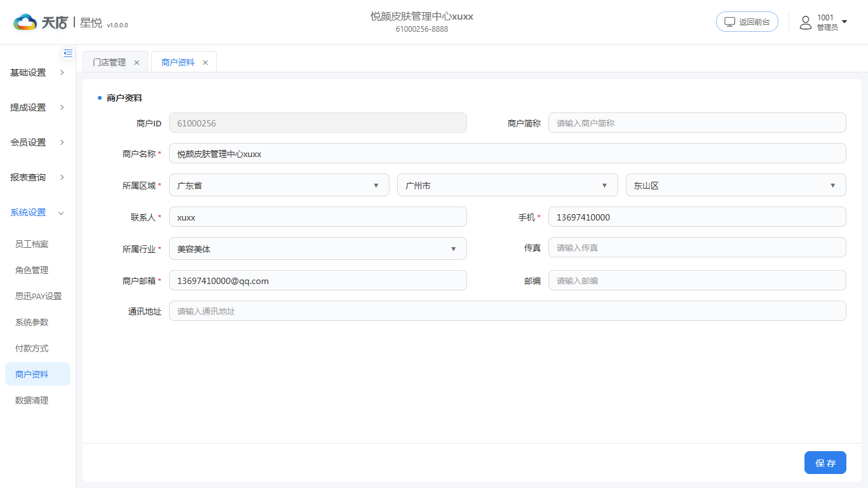Open the province dropdown showing 广东省
Image resolution: width=868 pixels, height=488 pixels.
tap(279, 185)
